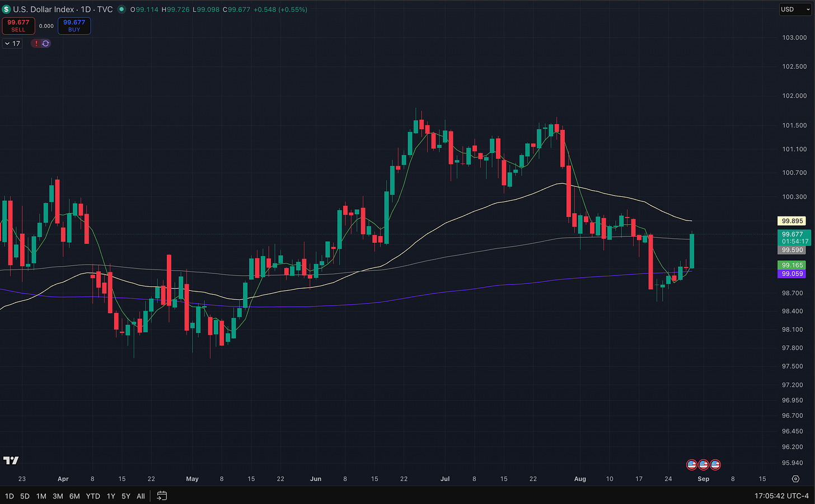
Task: Collapse the indicator legend showing 17
Action: 12,44
